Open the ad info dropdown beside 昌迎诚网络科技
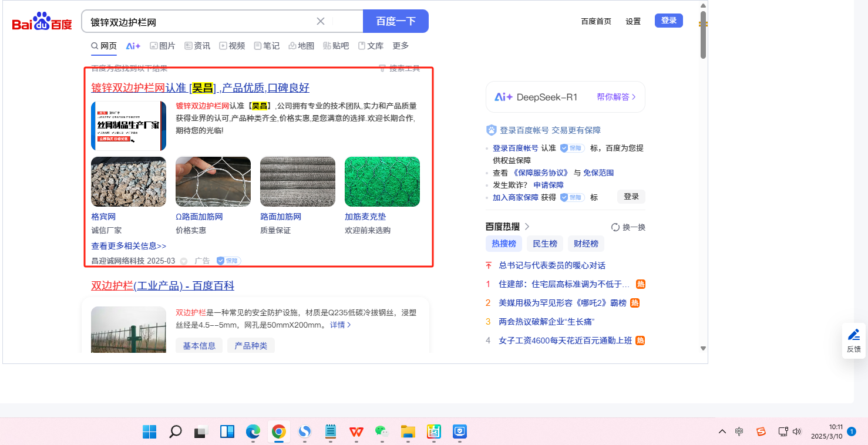 (184, 261)
